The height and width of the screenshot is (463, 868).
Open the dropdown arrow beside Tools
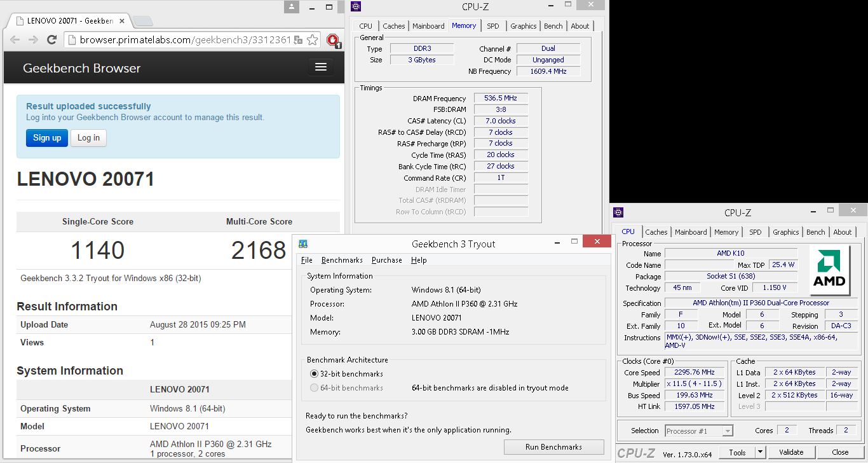pyautogui.click(x=761, y=452)
